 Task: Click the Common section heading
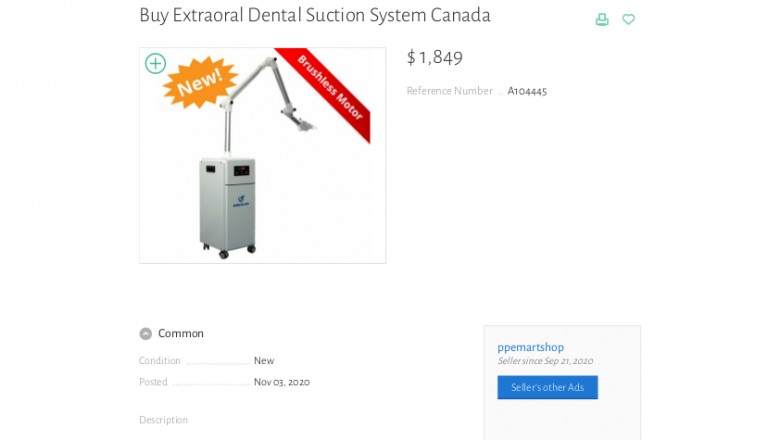(x=181, y=334)
